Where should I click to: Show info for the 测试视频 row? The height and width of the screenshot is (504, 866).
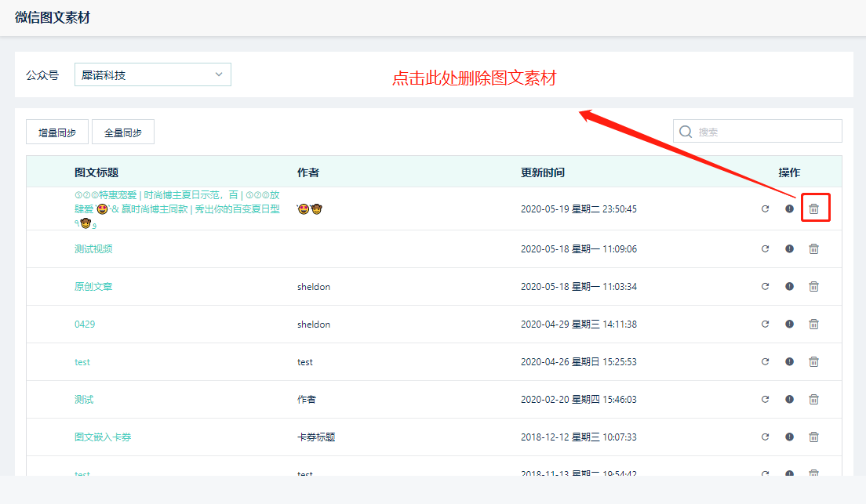[x=789, y=249]
